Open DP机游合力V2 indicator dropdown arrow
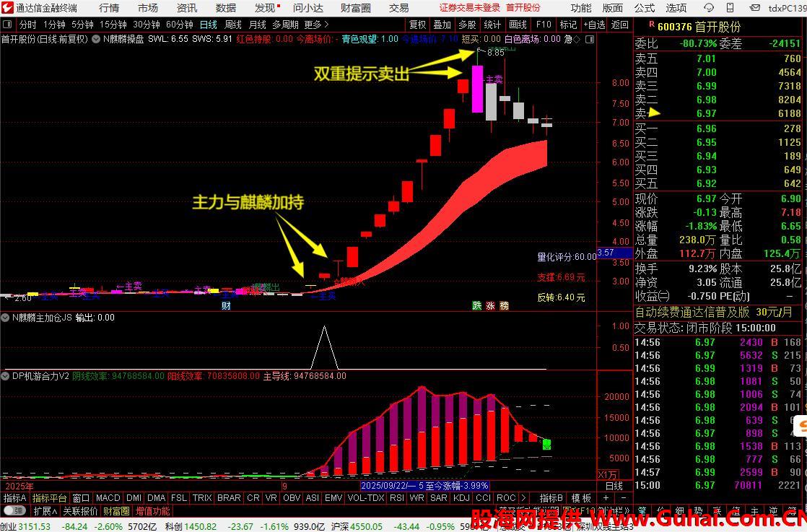 5,376
